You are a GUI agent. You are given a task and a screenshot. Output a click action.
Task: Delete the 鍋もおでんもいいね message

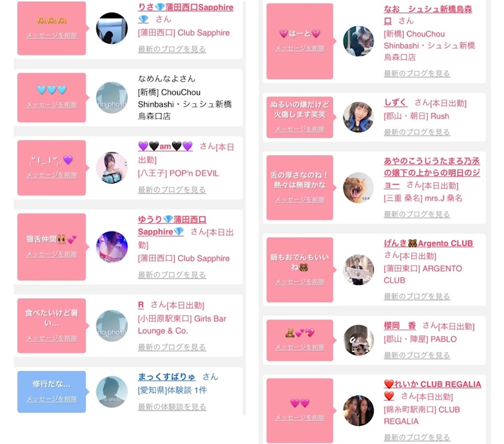click(300, 282)
